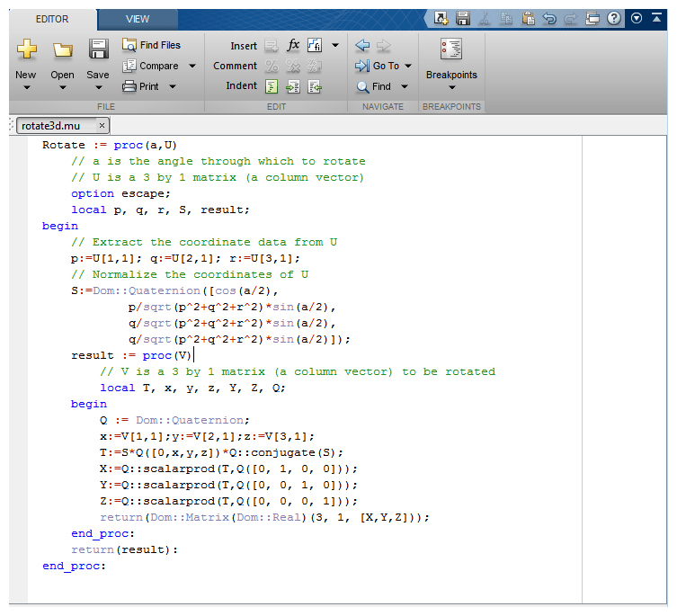
Task: Expand the Compare dropdown arrow
Action: click(192, 66)
